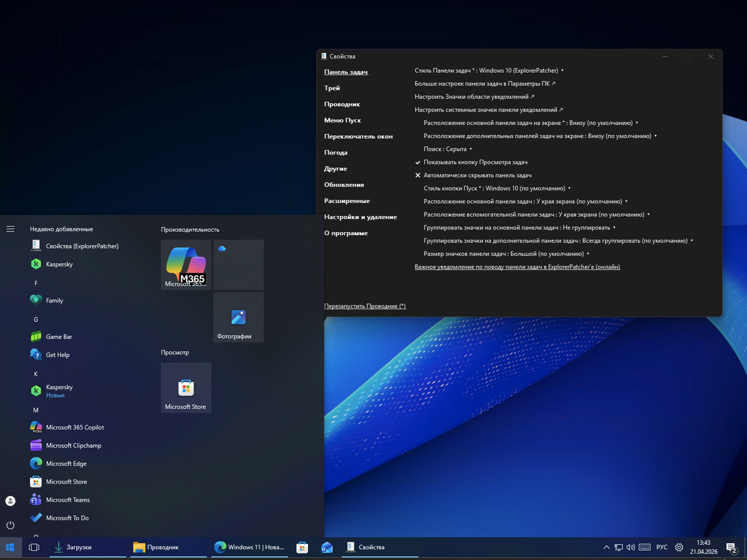Image resolution: width=747 pixels, height=560 pixels.
Task: Click the power icon in Start menu
Action: (x=11, y=525)
